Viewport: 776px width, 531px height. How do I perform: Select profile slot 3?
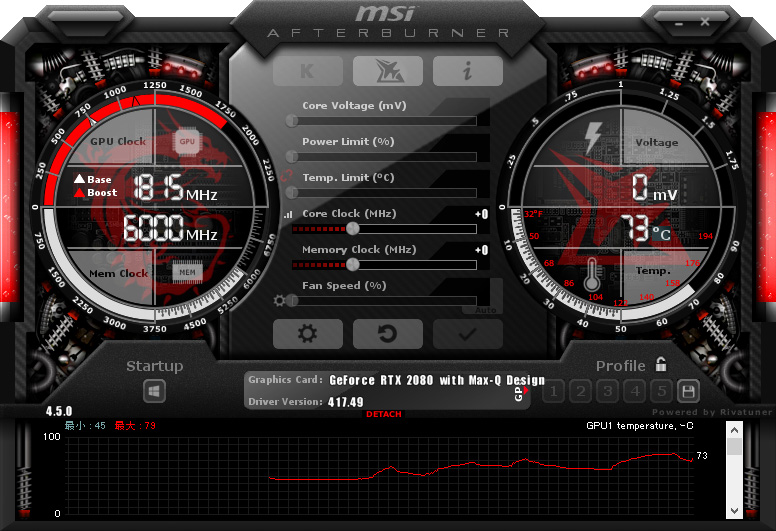tap(608, 391)
